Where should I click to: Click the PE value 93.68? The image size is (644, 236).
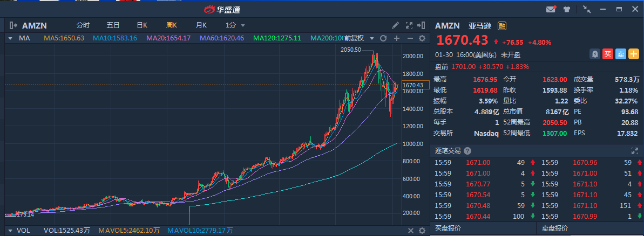[x=629, y=112]
